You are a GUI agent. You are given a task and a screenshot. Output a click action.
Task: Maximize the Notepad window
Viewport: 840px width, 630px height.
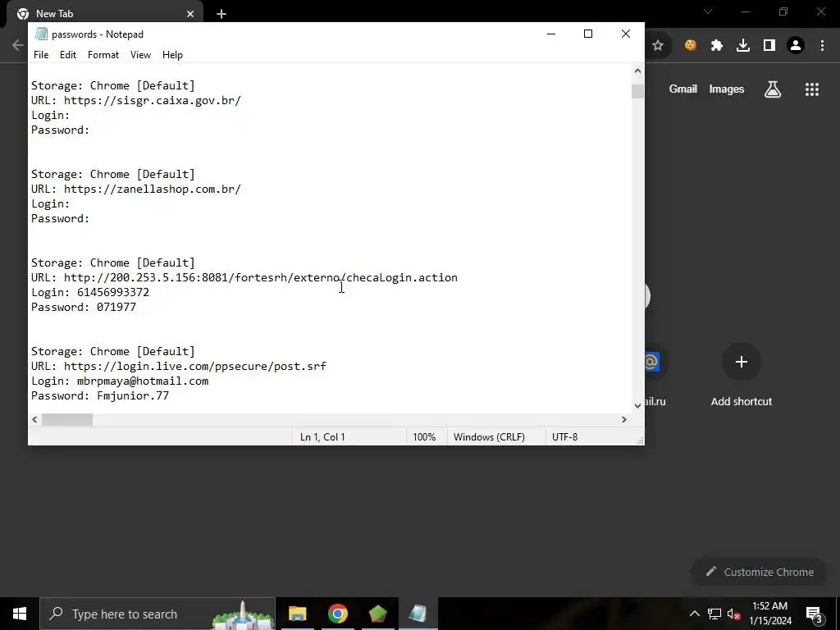[587, 34]
